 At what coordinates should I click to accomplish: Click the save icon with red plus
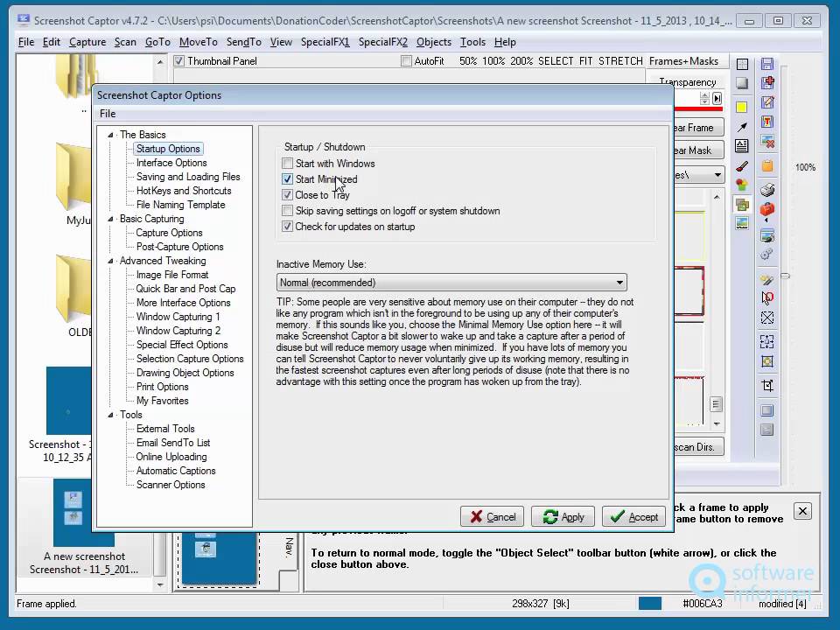(x=767, y=82)
